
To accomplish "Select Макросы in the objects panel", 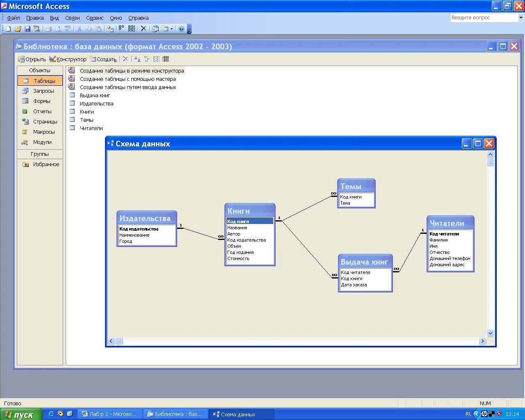I will [40, 132].
